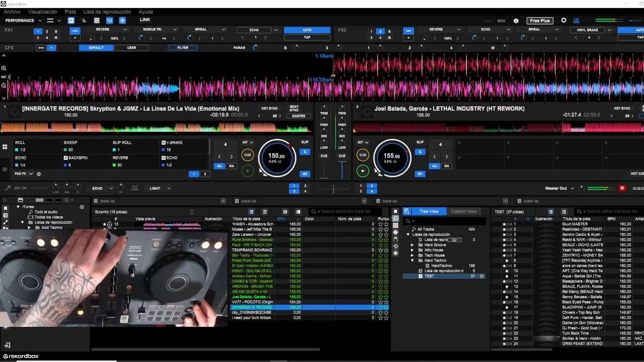Toggle master tempo MT on deck 1

(x=305, y=174)
